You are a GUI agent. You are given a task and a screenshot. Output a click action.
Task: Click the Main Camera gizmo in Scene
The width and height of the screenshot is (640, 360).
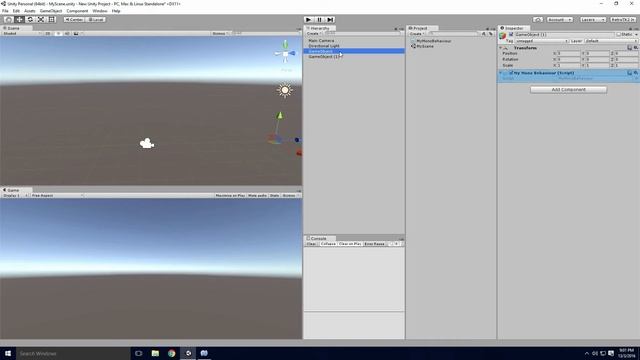pos(147,143)
